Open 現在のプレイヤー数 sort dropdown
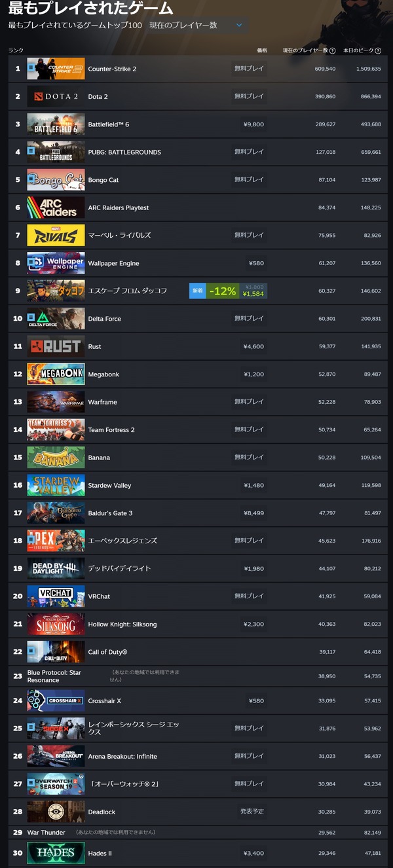The height and width of the screenshot is (868, 393). coord(196,25)
